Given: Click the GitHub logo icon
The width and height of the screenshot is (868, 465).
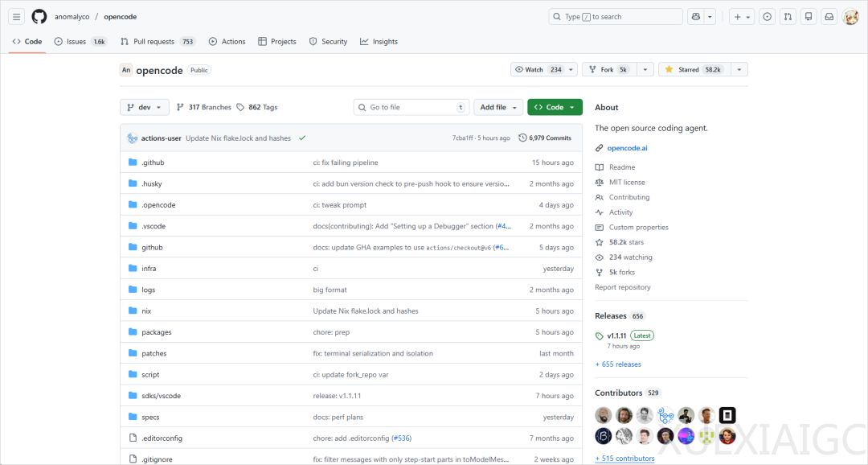Looking at the screenshot, I should (39, 17).
